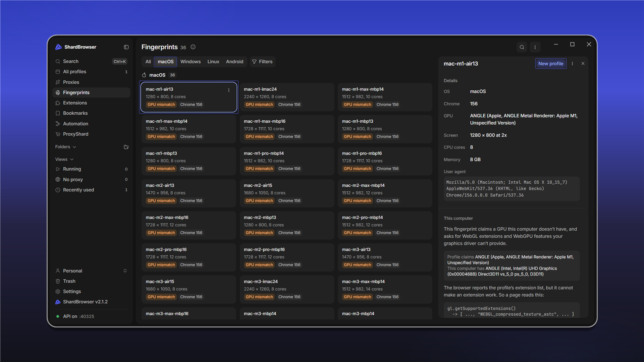Select the mac-m2-air15 fingerprint card

(287, 193)
